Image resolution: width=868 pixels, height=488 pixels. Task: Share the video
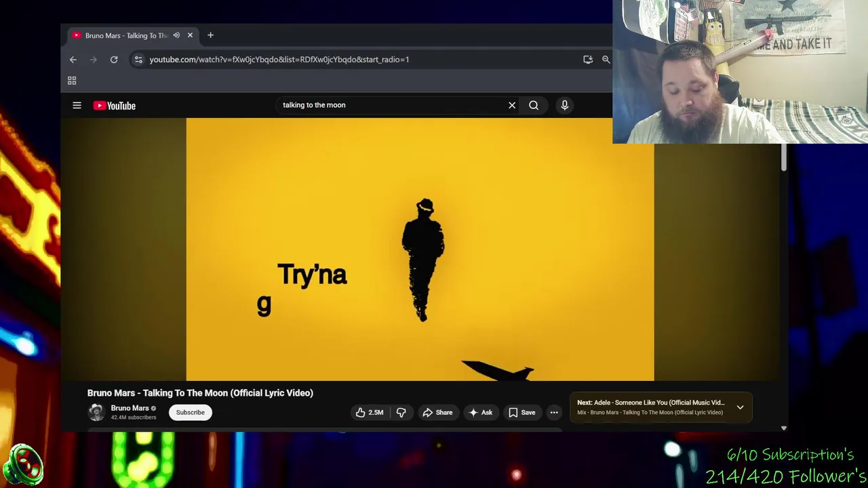click(437, 412)
